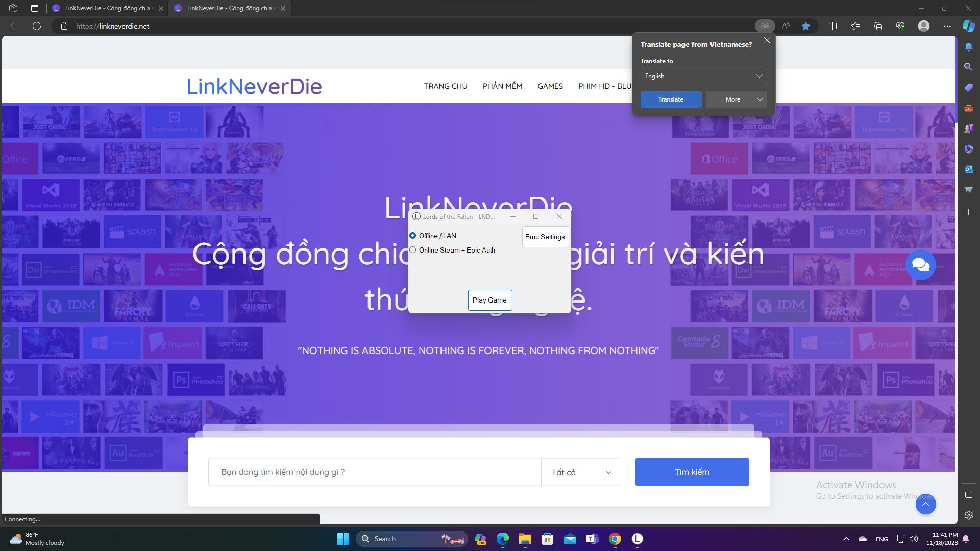Viewport: 980px width, 551px height.
Task: Show hidden system tray icons chevron
Action: pyautogui.click(x=846, y=539)
